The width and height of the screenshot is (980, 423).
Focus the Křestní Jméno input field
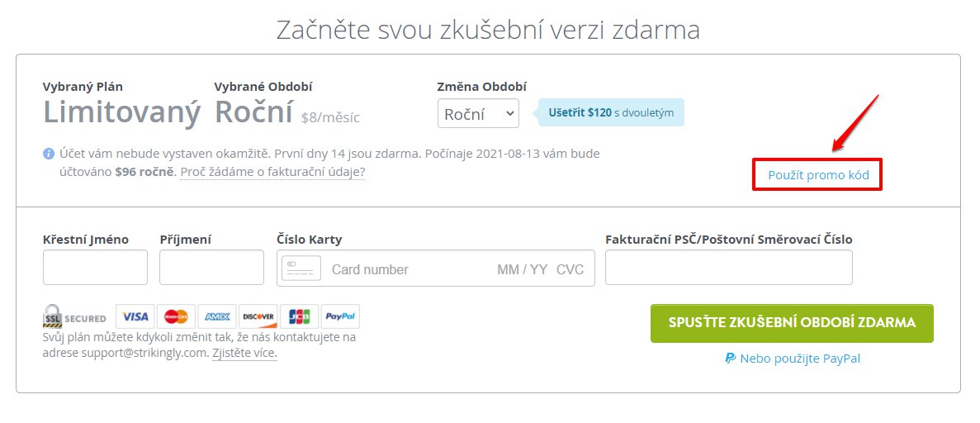click(x=95, y=267)
